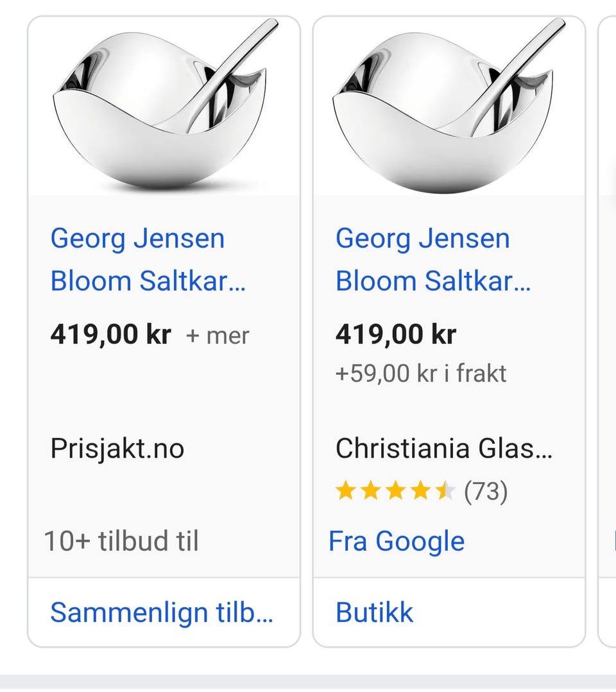The width and height of the screenshot is (616, 692).
Task: Click the "+59,00 kr i frakt" shipping text
Action: point(421,374)
